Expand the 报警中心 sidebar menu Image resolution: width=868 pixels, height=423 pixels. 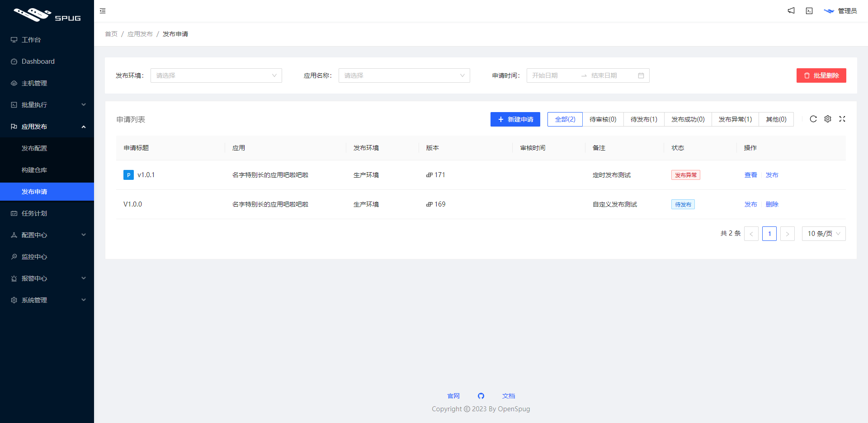(x=47, y=278)
